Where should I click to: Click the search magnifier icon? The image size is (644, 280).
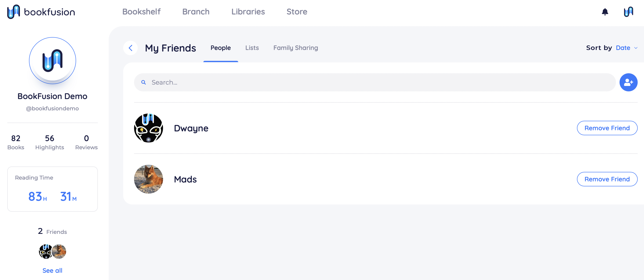click(144, 82)
